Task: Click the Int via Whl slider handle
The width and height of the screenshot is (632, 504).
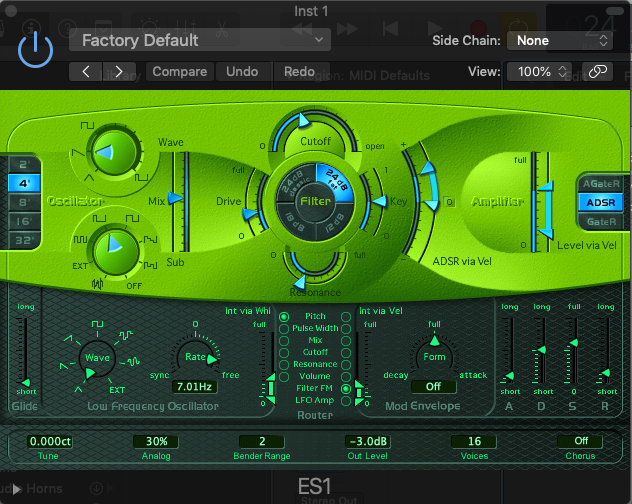Action: click(270, 388)
